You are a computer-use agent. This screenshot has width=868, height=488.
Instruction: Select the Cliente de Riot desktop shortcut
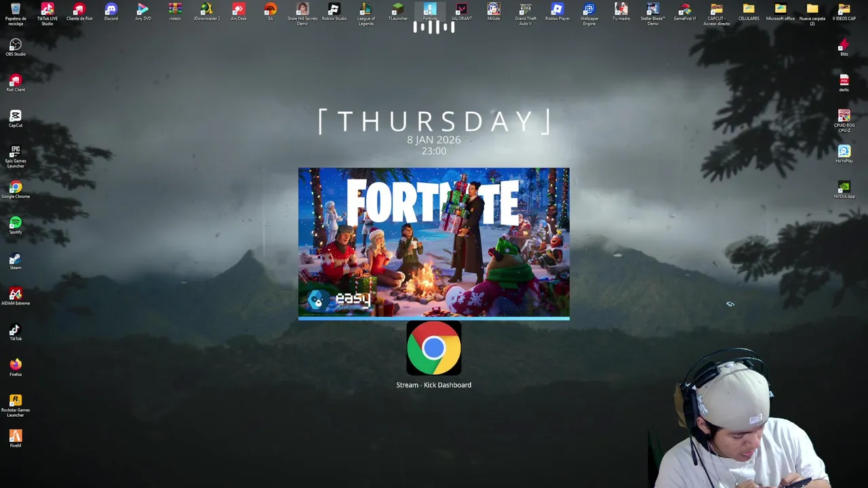[79, 12]
